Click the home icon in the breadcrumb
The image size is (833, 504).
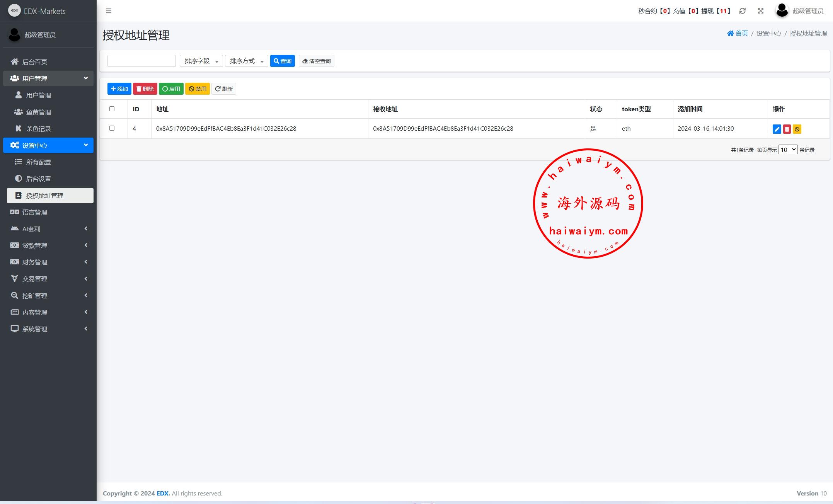pos(730,33)
